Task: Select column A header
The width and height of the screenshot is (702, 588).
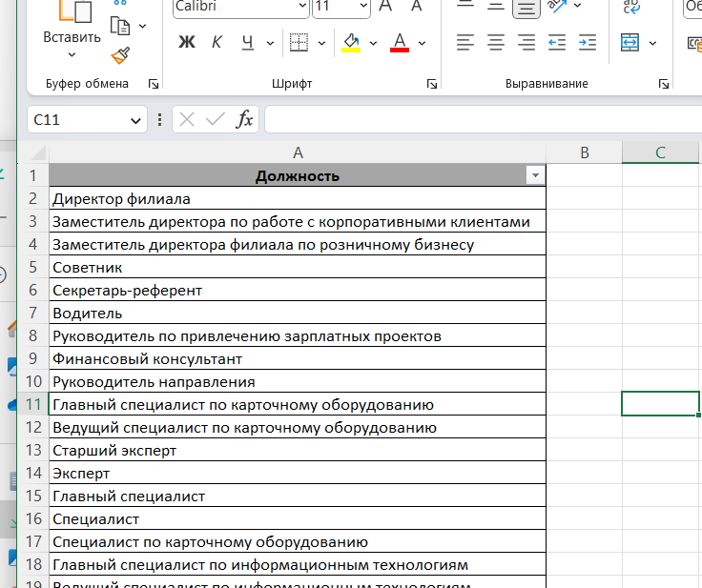Action: (x=298, y=152)
